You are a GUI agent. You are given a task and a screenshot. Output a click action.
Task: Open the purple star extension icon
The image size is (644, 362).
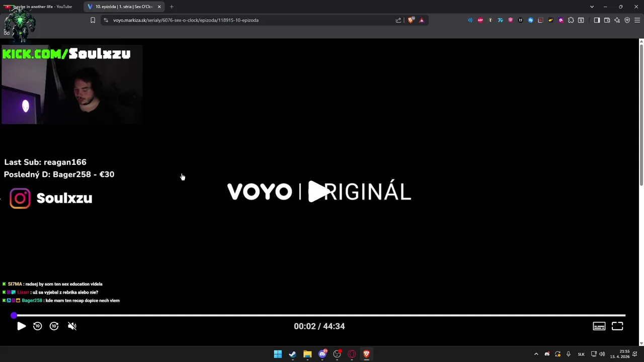coord(560,20)
